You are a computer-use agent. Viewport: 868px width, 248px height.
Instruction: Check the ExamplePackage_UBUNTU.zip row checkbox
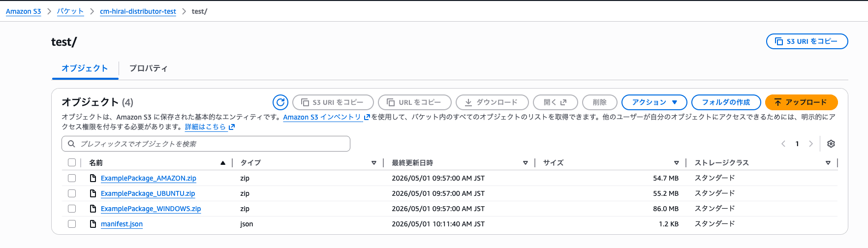72,193
